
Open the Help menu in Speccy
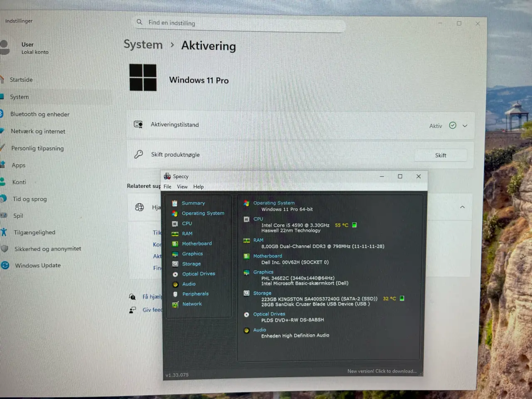(198, 187)
